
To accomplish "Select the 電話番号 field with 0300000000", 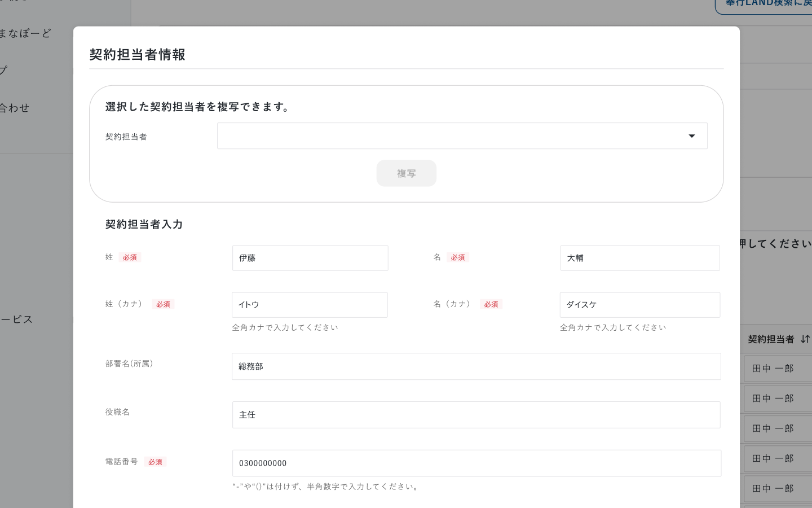I will [476, 463].
